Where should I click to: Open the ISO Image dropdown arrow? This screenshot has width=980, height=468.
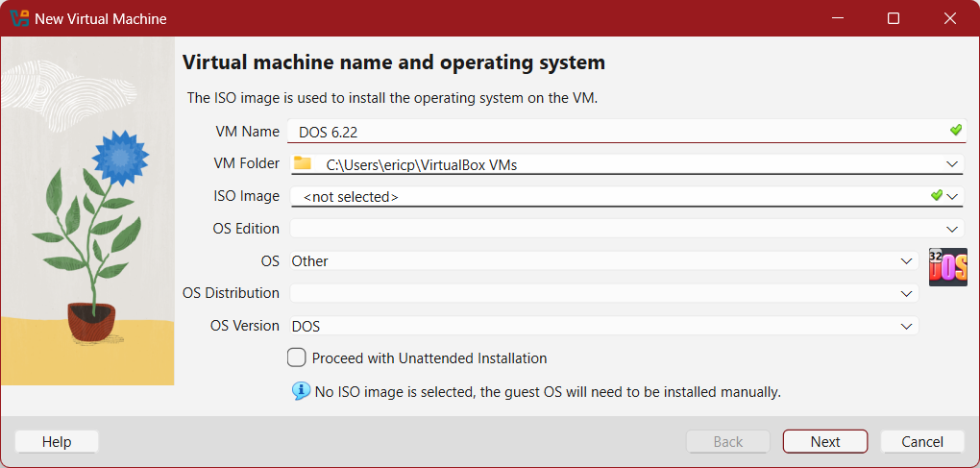pos(952,196)
